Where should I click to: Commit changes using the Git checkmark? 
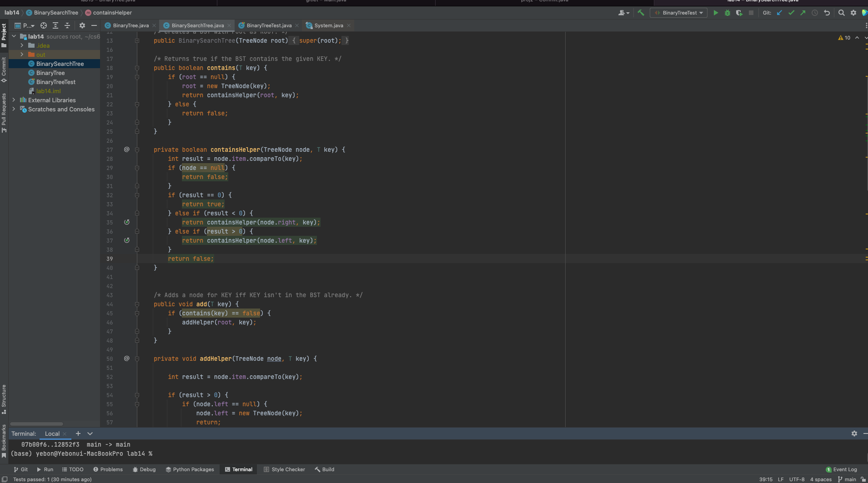791,13
